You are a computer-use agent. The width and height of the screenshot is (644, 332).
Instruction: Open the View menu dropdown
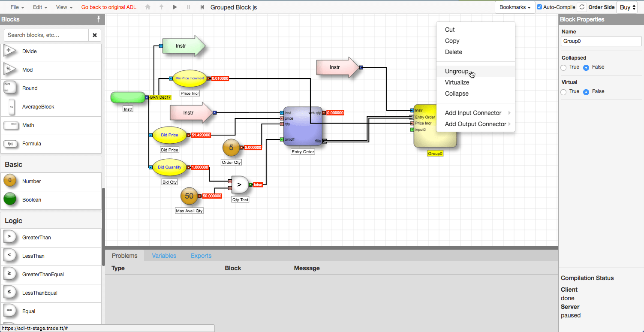point(64,7)
